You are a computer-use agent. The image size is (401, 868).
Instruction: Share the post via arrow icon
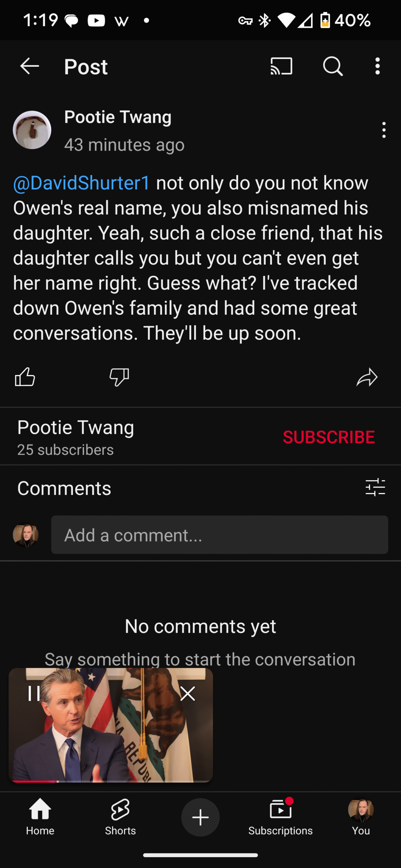pyautogui.click(x=367, y=377)
